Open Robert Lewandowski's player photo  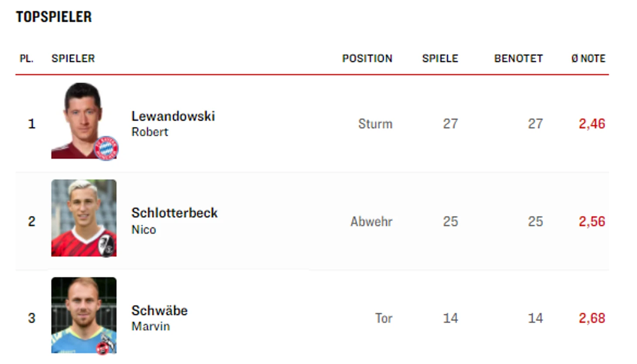[x=84, y=121]
